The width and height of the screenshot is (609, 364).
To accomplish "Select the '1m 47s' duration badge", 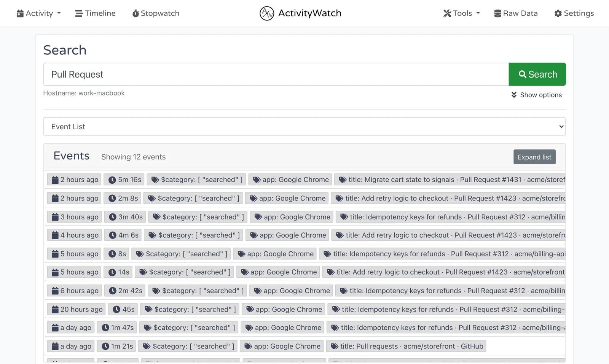I will [x=117, y=327].
